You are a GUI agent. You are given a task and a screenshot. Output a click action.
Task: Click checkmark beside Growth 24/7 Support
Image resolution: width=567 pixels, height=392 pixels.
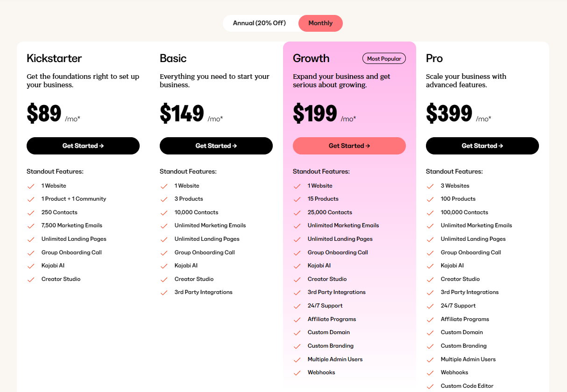297,306
